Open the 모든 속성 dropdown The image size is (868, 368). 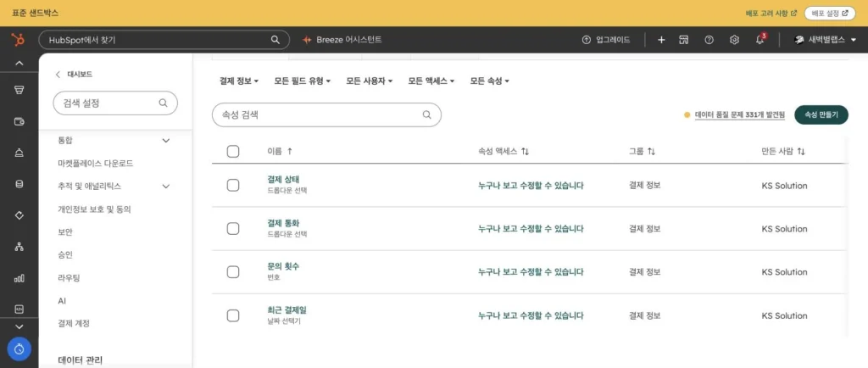click(x=489, y=81)
